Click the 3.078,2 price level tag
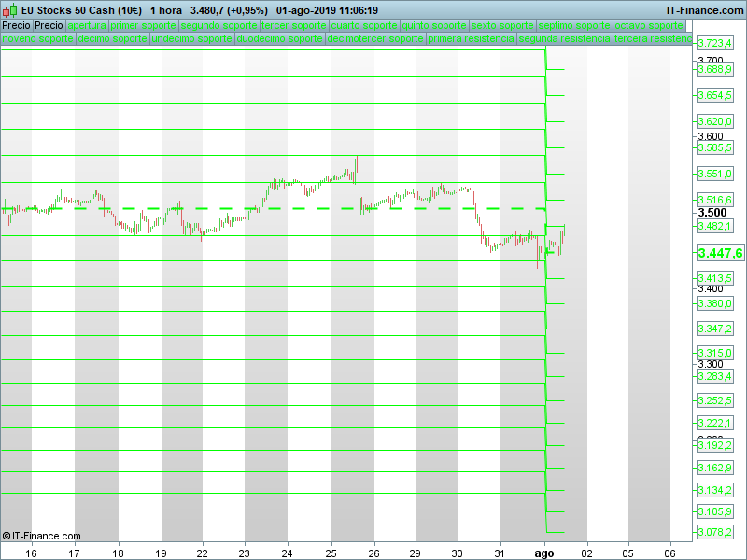This screenshot has height=560, width=747. pos(714,532)
